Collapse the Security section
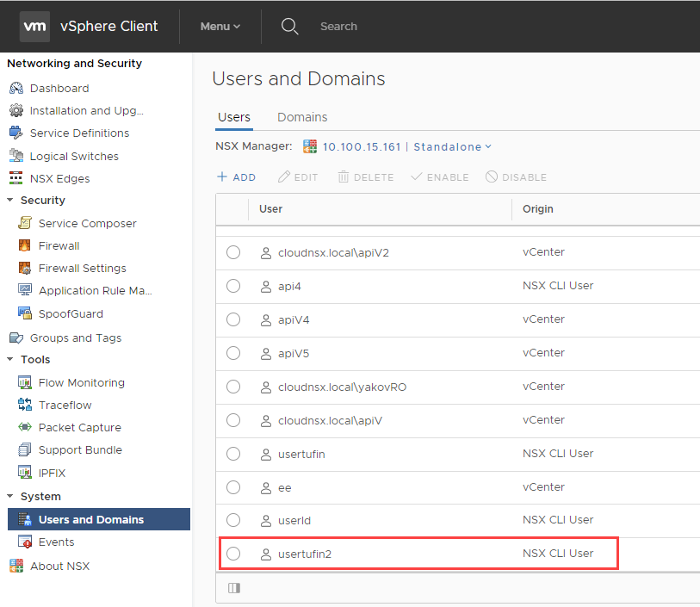The image size is (700, 607). [10, 200]
